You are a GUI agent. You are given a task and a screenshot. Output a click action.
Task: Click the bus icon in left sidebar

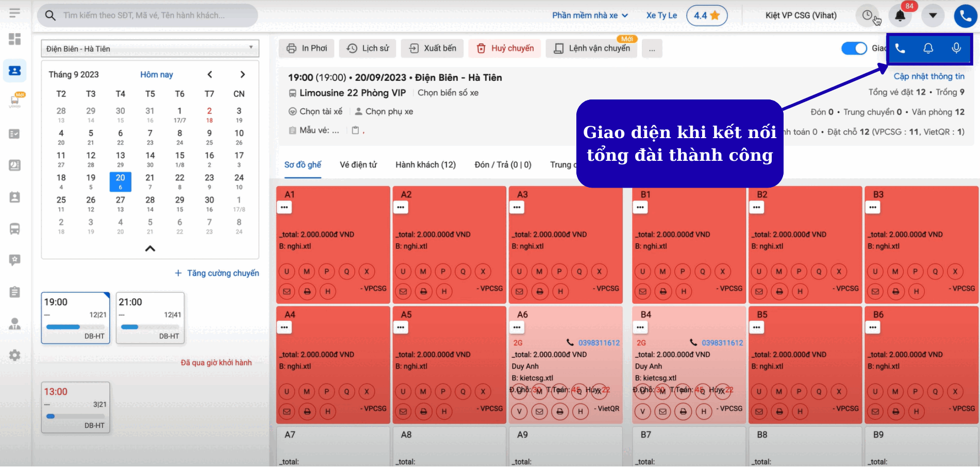(15, 229)
